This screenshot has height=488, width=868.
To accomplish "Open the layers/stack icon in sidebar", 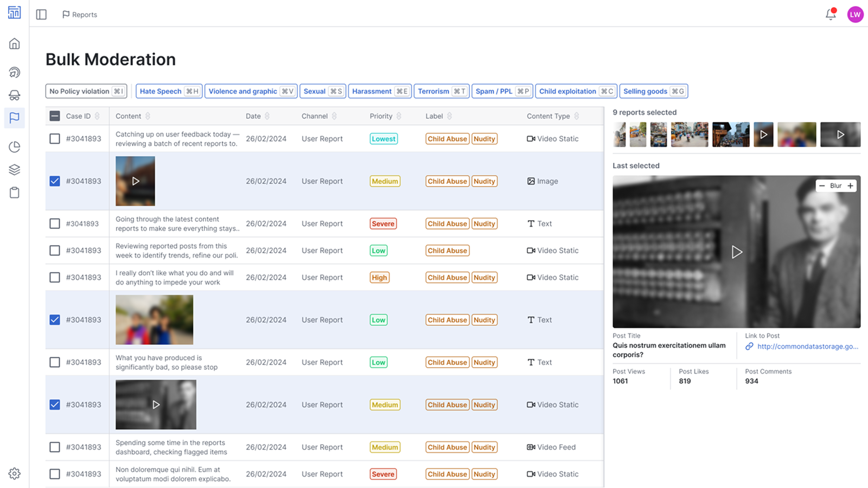I will (x=15, y=169).
